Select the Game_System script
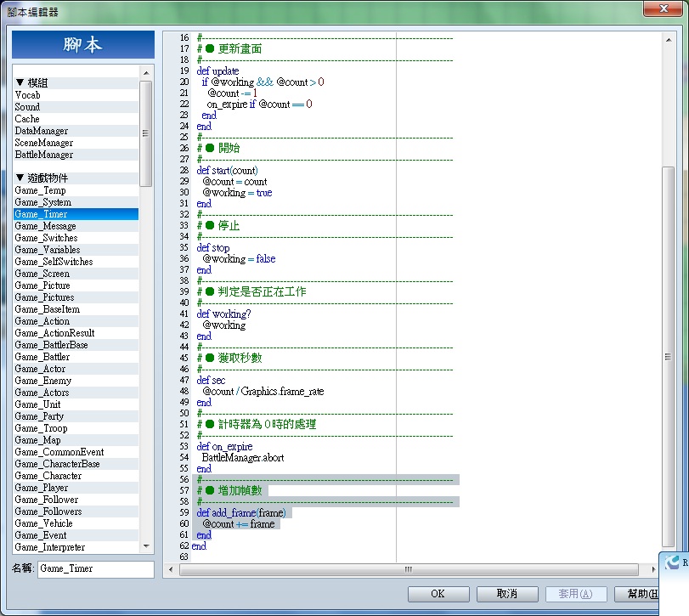Viewport: 689px width, 616px height. 76,202
